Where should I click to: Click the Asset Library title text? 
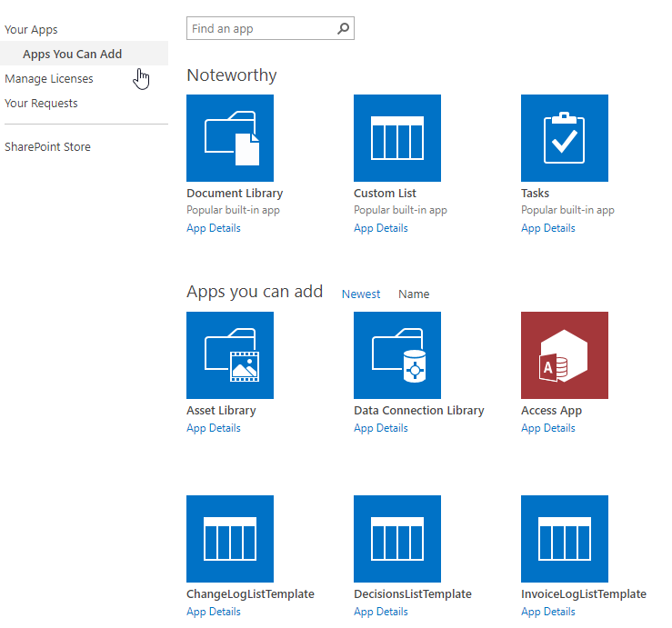pyautogui.click(x=221, y=411)
